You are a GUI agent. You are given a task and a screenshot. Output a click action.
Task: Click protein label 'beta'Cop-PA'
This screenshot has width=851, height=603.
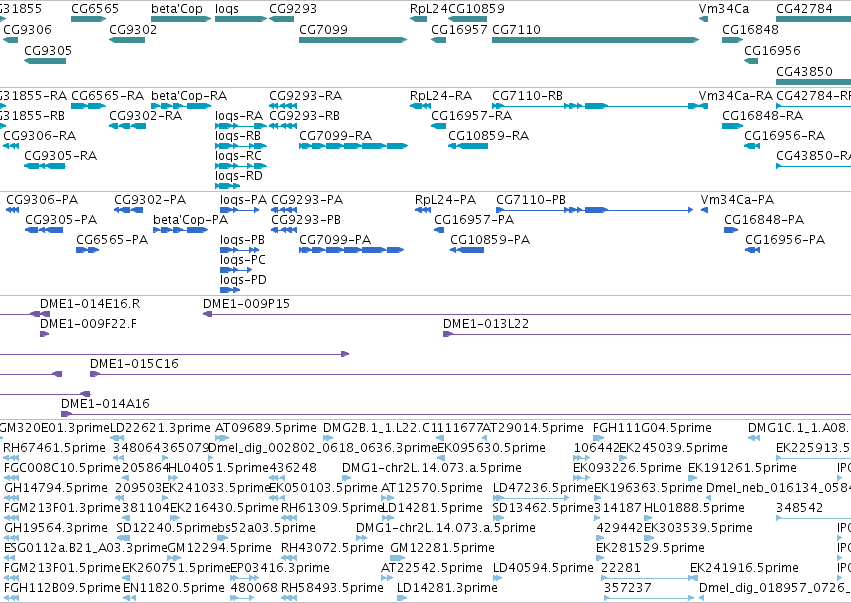point(190,220)
